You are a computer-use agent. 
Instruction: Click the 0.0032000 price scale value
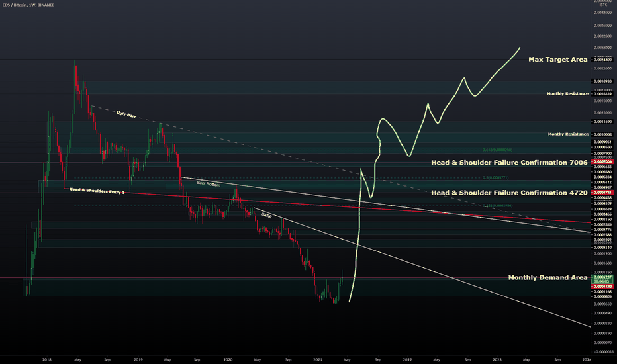pyautogui.click(x=602, y=36)
